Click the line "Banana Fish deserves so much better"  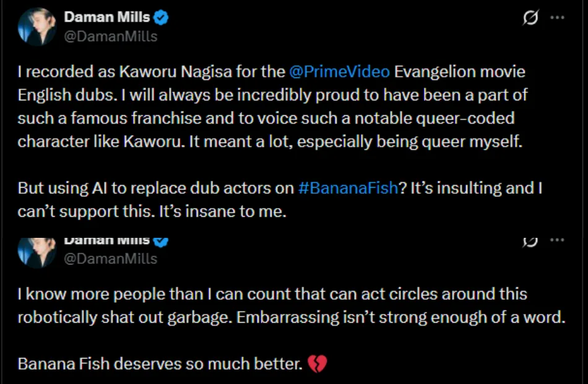tap(161, 364)
